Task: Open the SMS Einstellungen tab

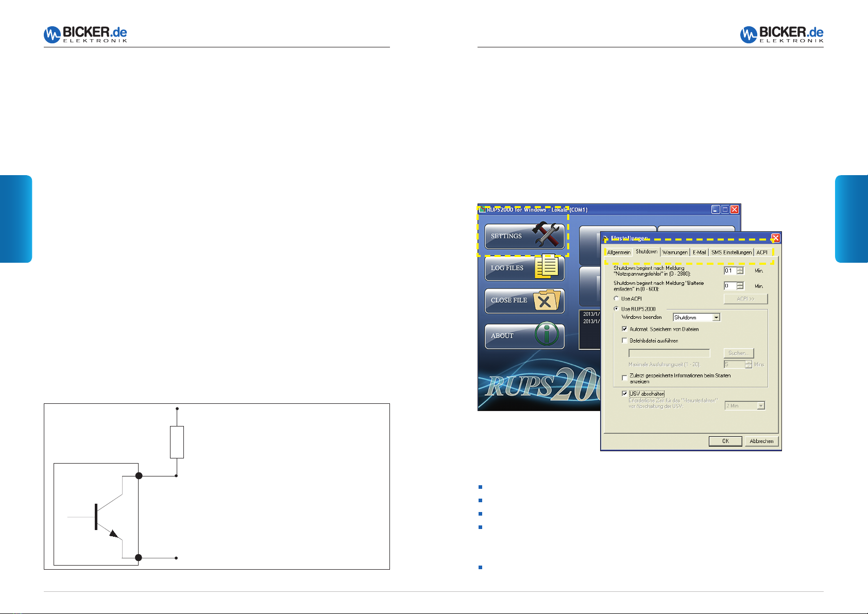Action: [x=731, y=252]
